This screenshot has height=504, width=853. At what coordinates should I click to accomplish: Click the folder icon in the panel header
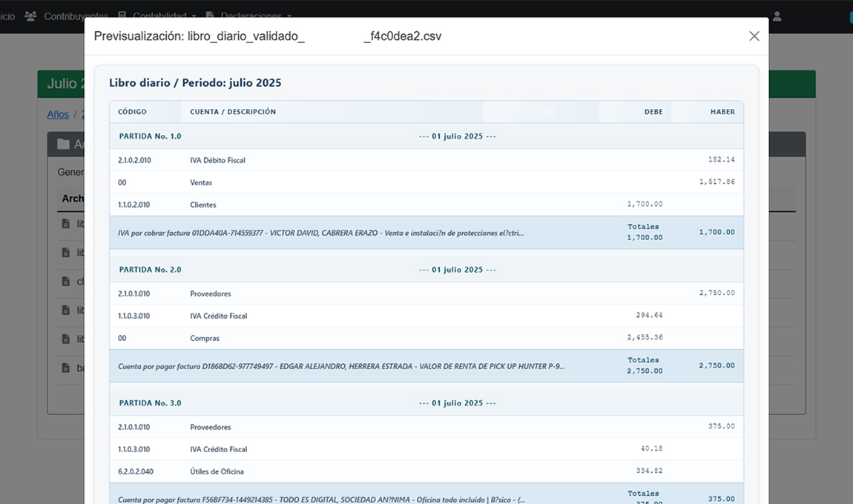point(63,145)
